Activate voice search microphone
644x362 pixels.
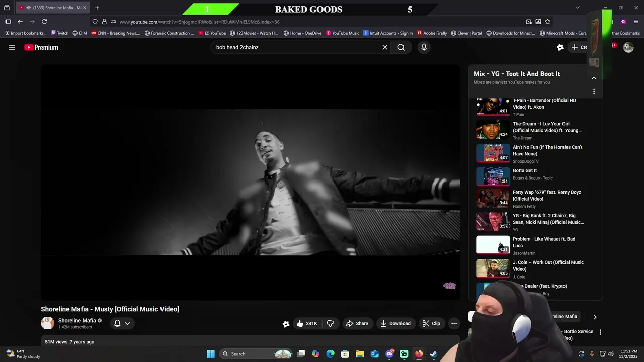[x=424, y=47]
